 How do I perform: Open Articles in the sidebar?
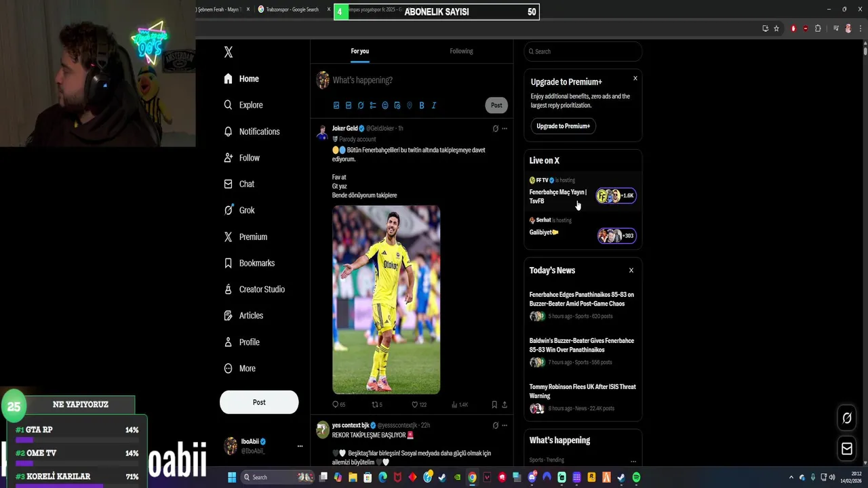point(243,316)
